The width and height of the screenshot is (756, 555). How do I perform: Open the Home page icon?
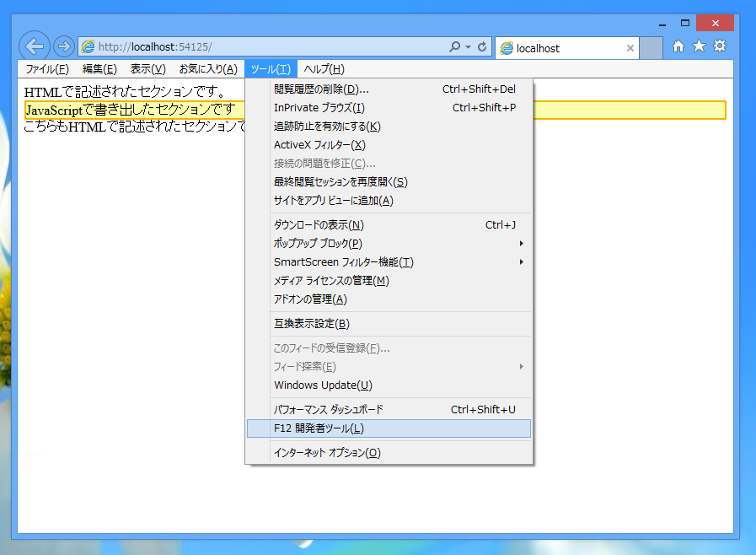tap(678, 47)
